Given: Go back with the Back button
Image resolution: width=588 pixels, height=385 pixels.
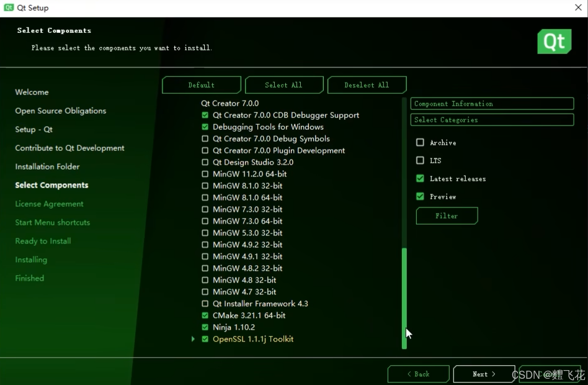Looking at the screenshot, I should (x=419, y=374).
